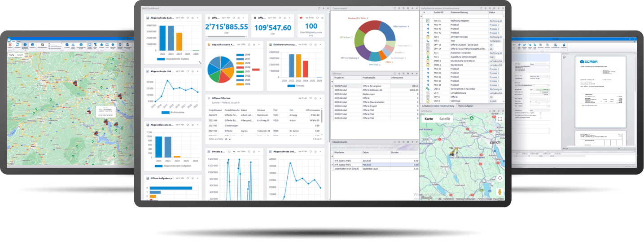Refresh the Debitorenumsatz bar chart widget
The image size is (644, 241).
coord(311,44)
